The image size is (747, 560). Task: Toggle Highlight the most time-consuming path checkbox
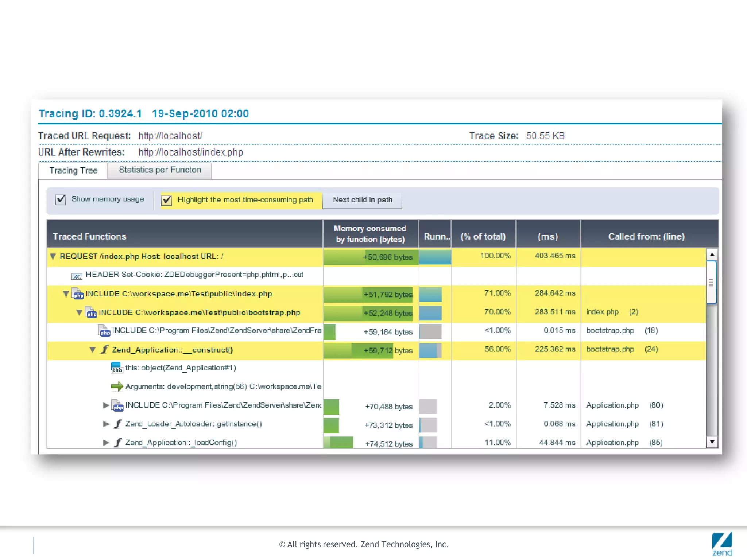click(x=167, y=200)
